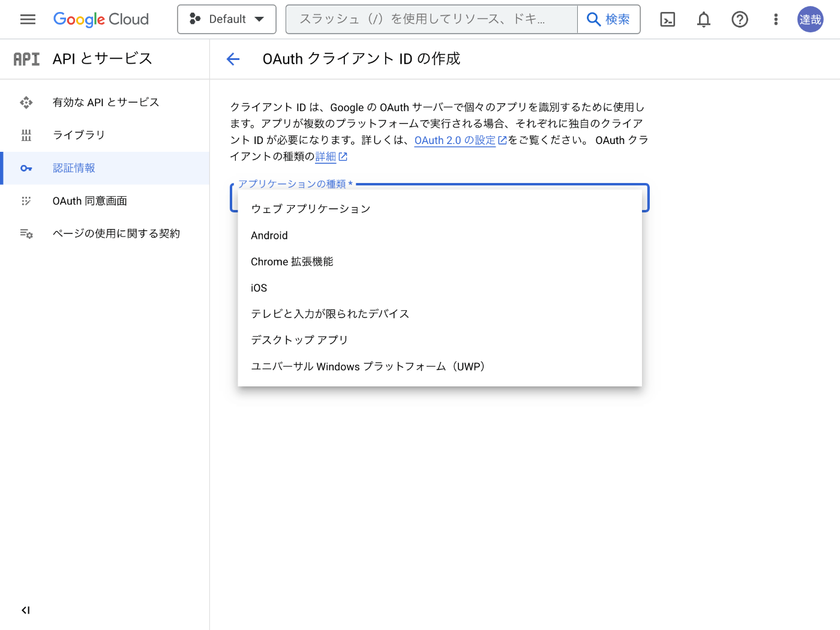
Task: Click the API icon in sidebar header
Action: tap(26, 59)
